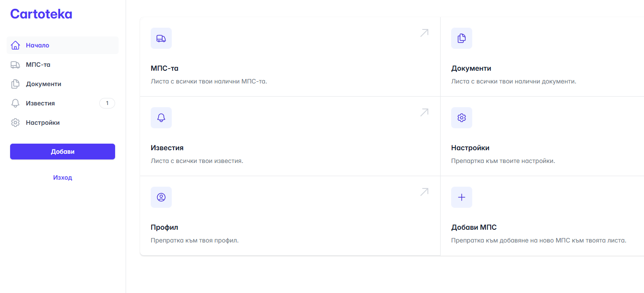This screenshot has height=293, width=644.
Task: Click the bell icon on Известия card
Action: click(x=161, y=118)
